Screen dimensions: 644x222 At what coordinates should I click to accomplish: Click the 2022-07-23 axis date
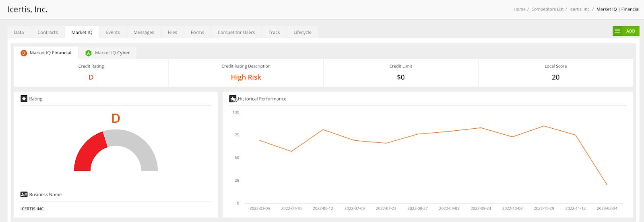click(386, 208)
